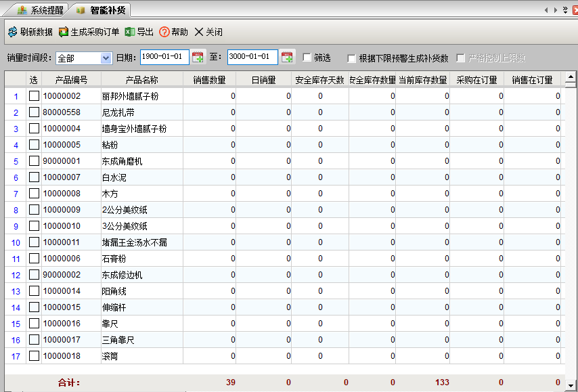Click the tab scroll-right arrow
The image size is (578, 392).
556,10
